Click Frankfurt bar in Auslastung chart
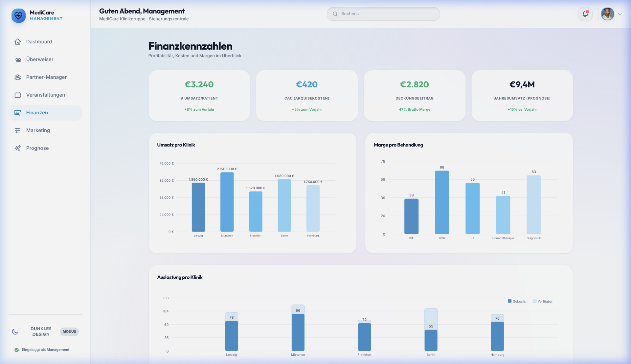Viewport: 631px width, 364px height. coord(365,337)
